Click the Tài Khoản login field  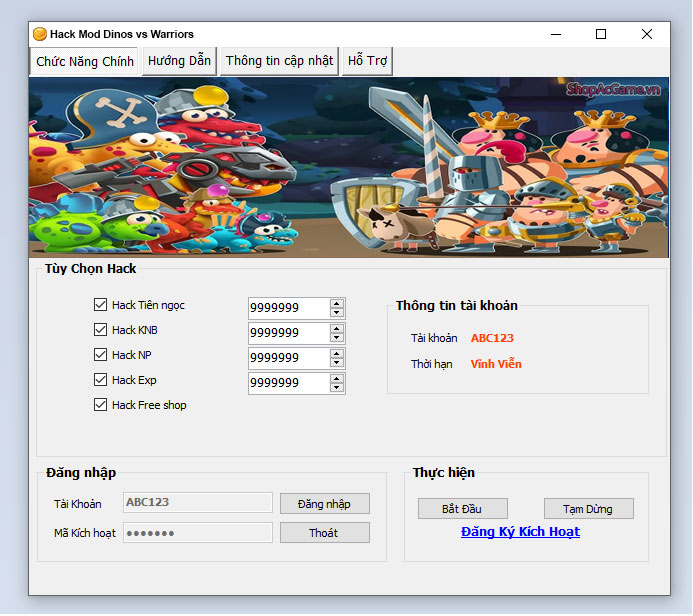[198, 503]
